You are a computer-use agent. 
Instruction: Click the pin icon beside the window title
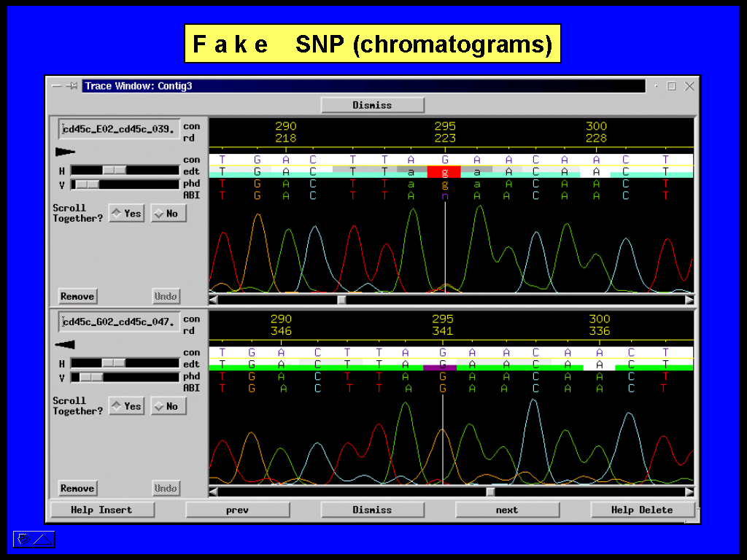coord(71,86)
